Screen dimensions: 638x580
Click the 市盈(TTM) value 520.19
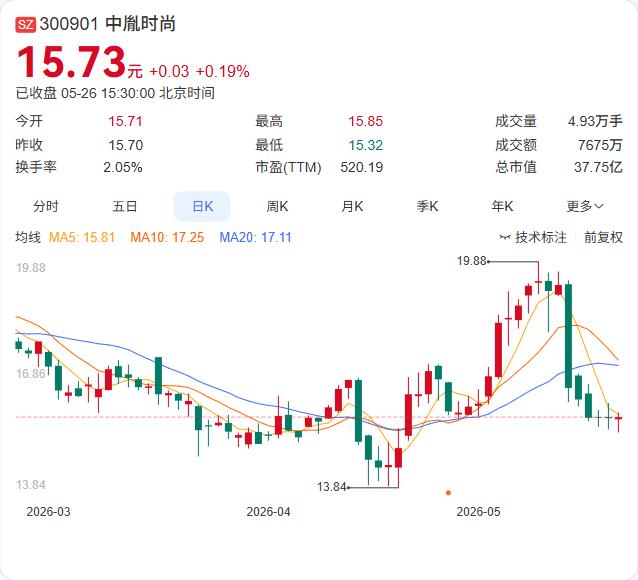[362, 167]
